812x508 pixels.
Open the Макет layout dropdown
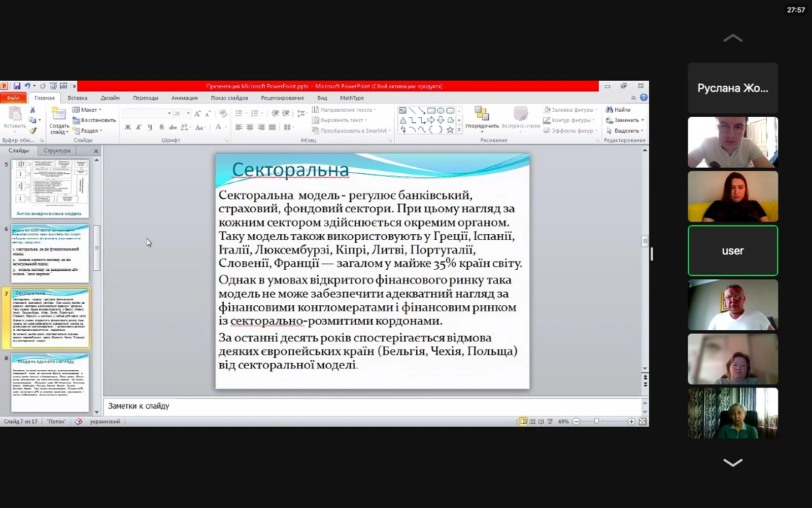pyautogui.click(x=87, y=110)
